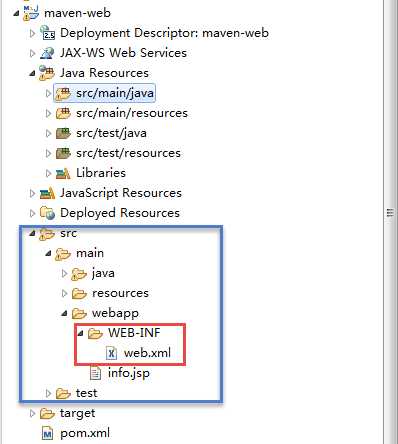
Task: Select the src/test/java label
Action: (111, 133)
